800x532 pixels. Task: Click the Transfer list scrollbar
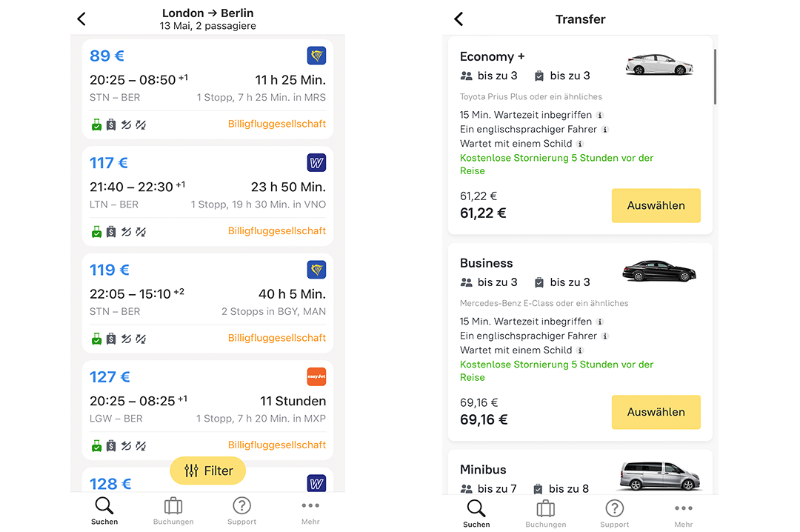click(x=715, y=76)
